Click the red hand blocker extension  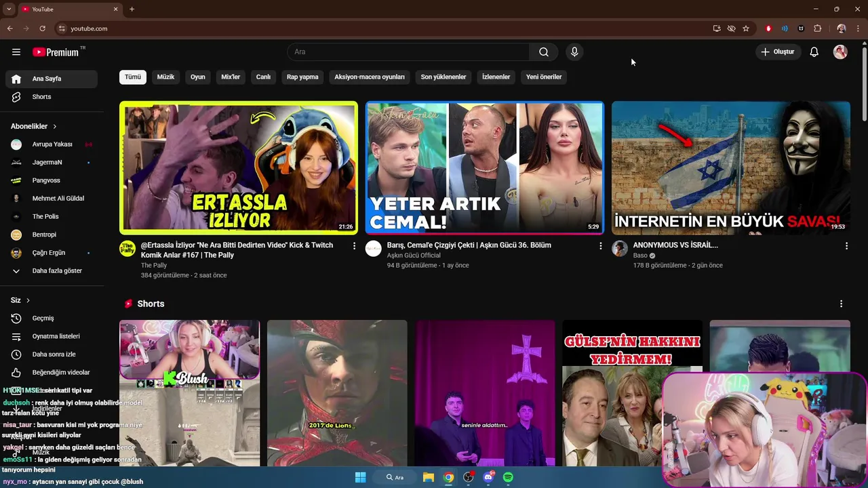pos(768,28)
